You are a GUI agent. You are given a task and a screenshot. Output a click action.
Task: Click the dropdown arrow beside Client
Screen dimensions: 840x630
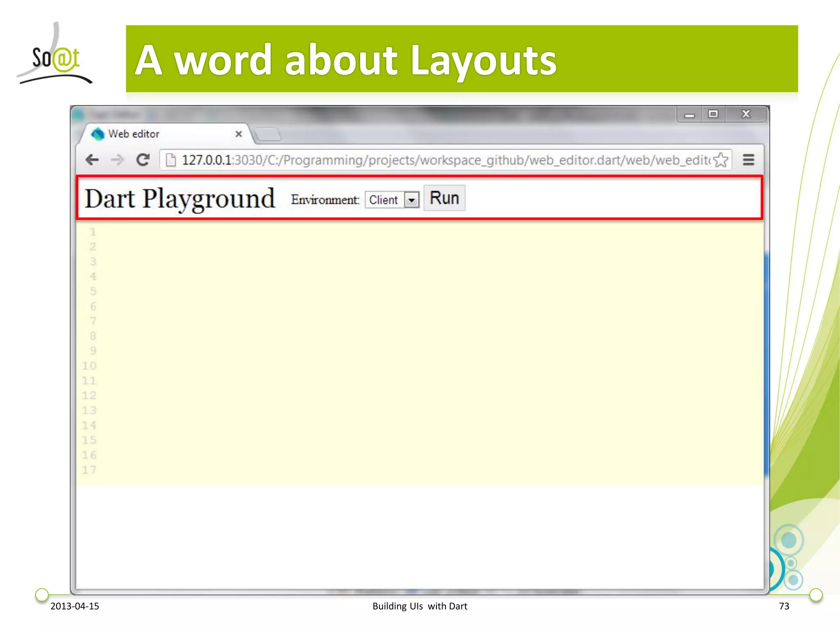(411, 200)
